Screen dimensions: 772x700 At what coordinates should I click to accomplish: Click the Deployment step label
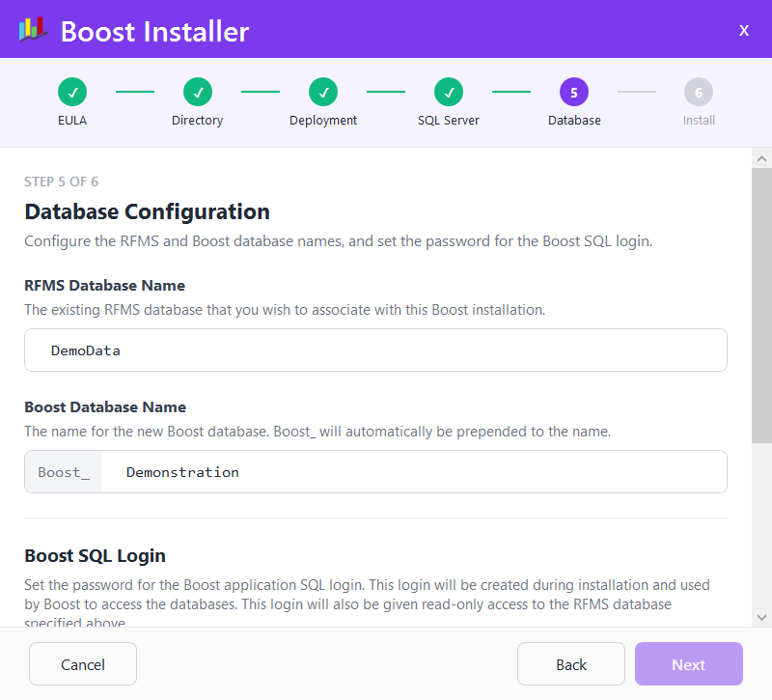tap(323, 120)
